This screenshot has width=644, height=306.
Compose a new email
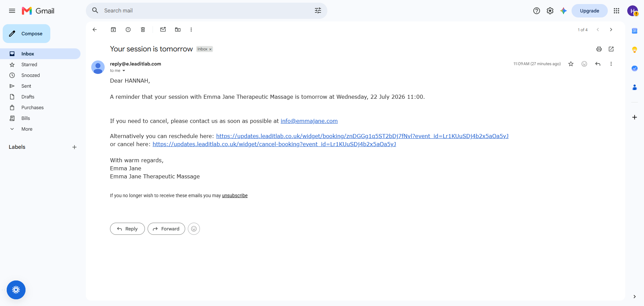[26, 34]
